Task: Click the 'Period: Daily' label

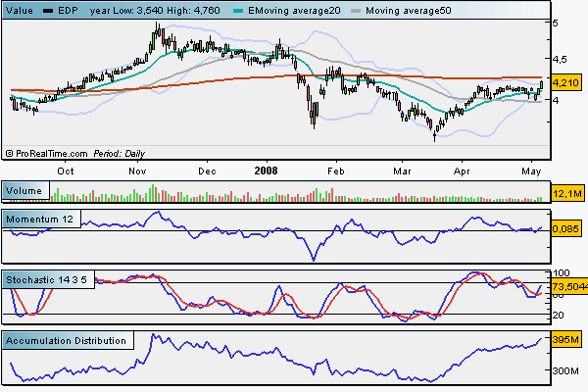Action: (120, 154)
